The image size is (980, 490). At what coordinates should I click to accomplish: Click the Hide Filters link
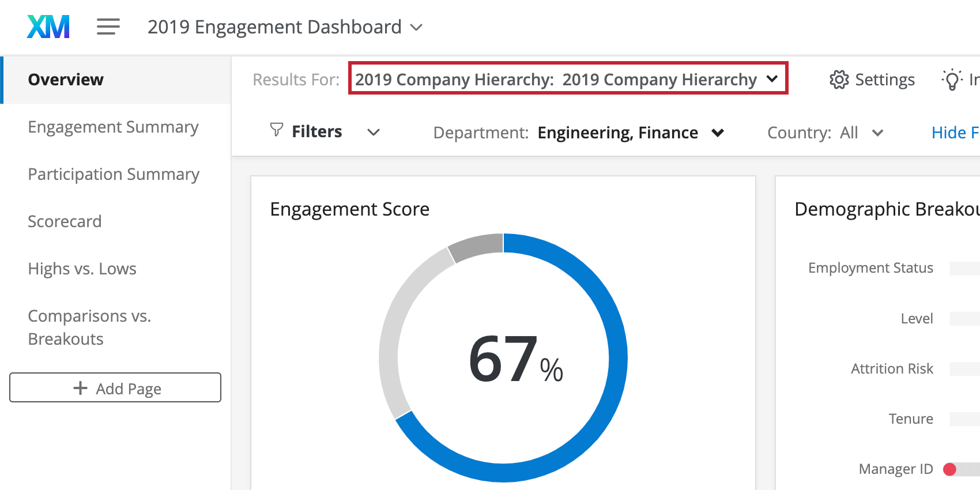[x=955, y=133]
